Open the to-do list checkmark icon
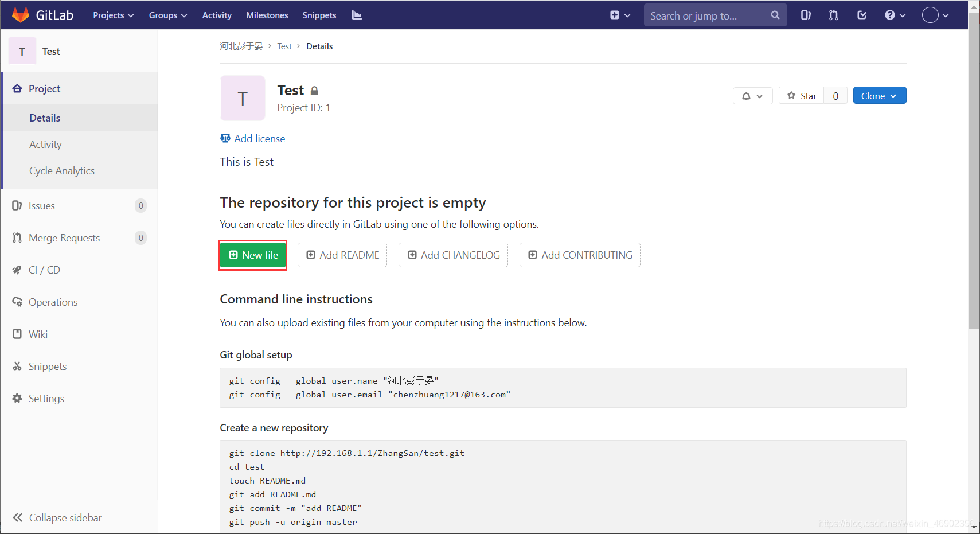The image size is (980, 534). coord(862,15)
